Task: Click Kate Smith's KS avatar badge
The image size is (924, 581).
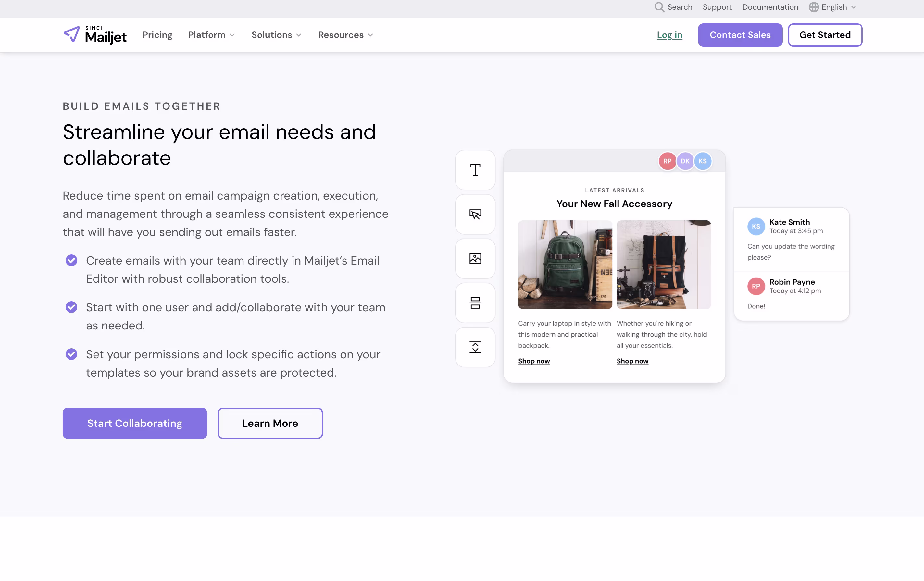Action: coord(756,226)
